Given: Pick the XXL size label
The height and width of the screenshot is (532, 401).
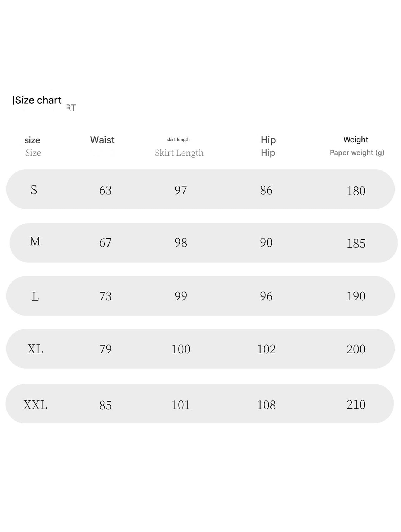Looking at the screenshot, I should 35,405.
